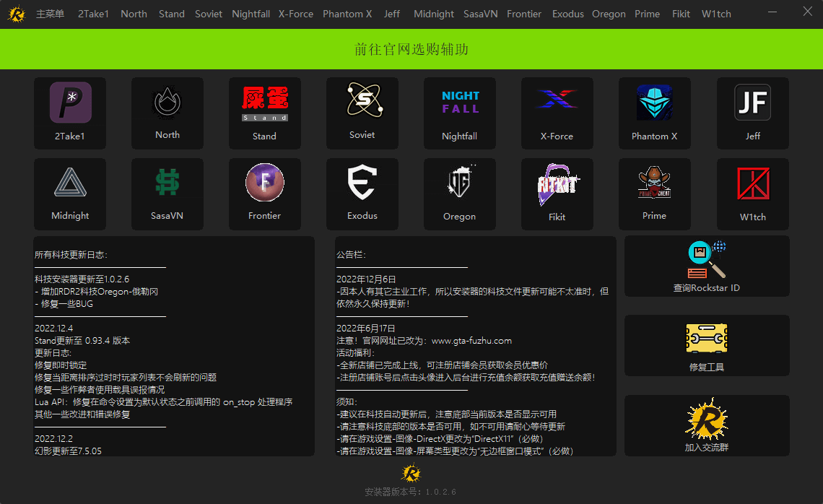Choose Phantom X in the top menu bar
This screenshot has width=823, height=504.
pyautogui.click(x=347, y=14)
